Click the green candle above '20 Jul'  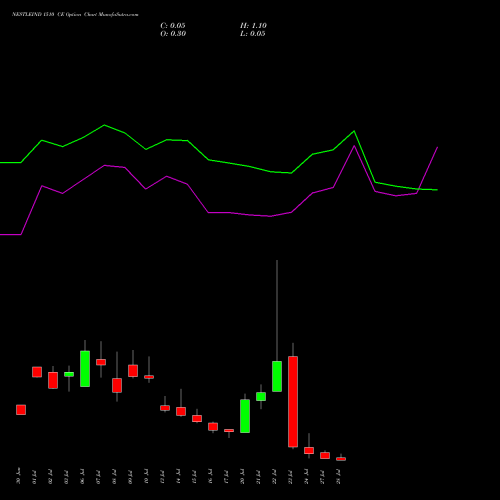pyautogui.click(x=245, y=416)
